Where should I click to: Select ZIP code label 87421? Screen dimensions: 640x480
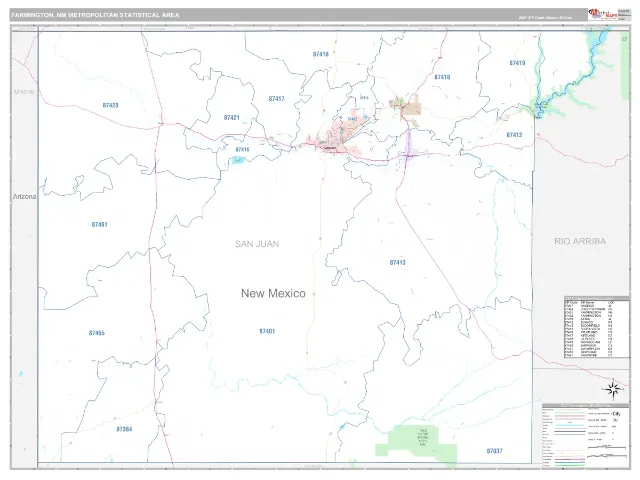tap(231, 118)
